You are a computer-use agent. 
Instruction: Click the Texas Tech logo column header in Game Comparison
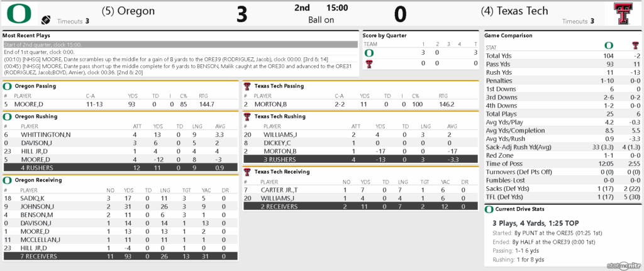[x=634, y=46]
